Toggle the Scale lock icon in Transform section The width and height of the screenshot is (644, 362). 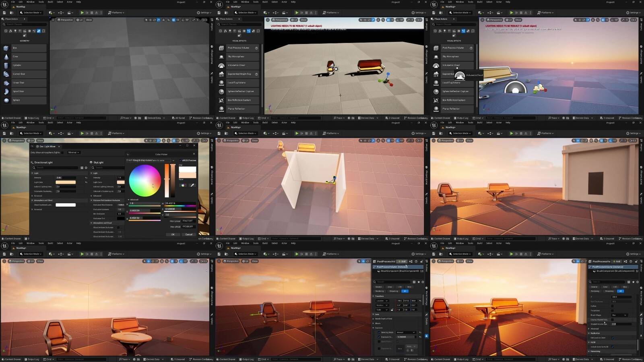[x=392, y=310]
